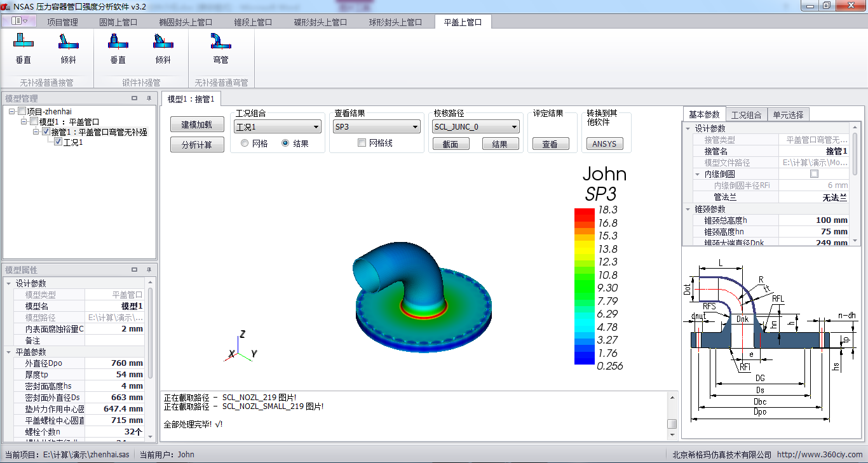Float the 模型管理 panel window icon
Viewport: 868px width, 463px height.
click(x=134, y=98)
